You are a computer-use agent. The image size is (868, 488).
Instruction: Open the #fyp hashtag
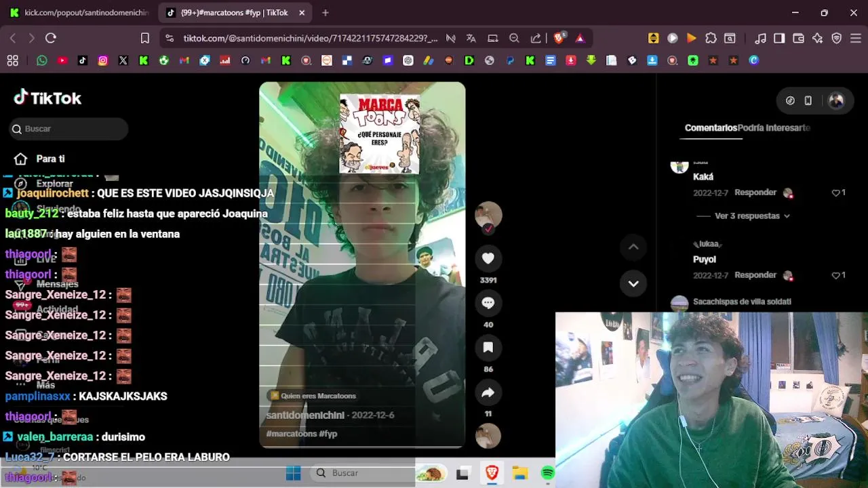328,434
